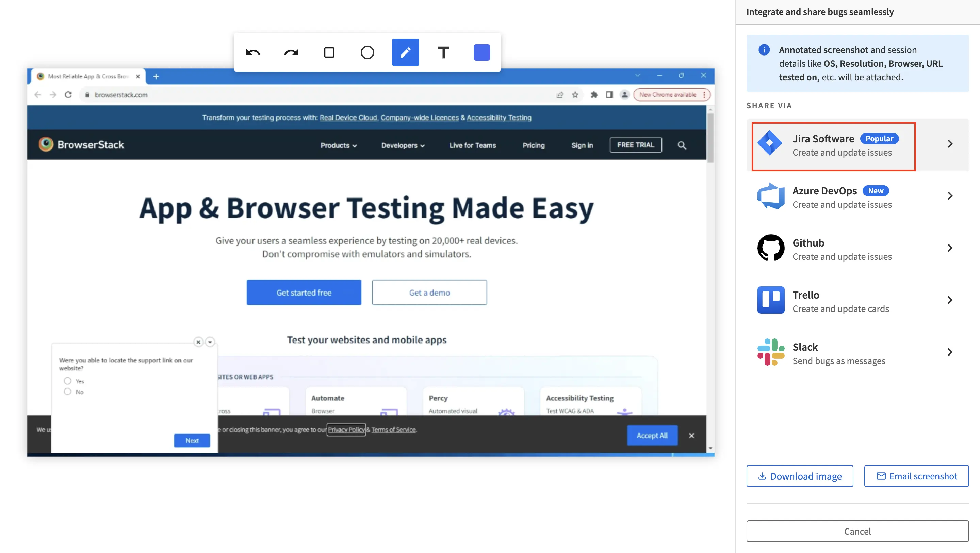This screenshot has height=553, width=980.
Task: Click the Github logo icon
Action: [770, 248]
